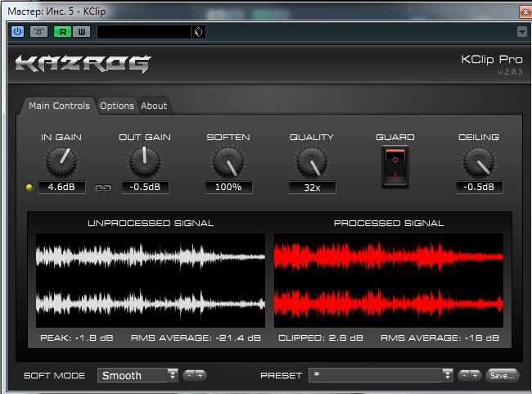Toggle the plugin power/bypass button
The height and width of the screenshot is (394, 532).
click(x=17, y=32)
